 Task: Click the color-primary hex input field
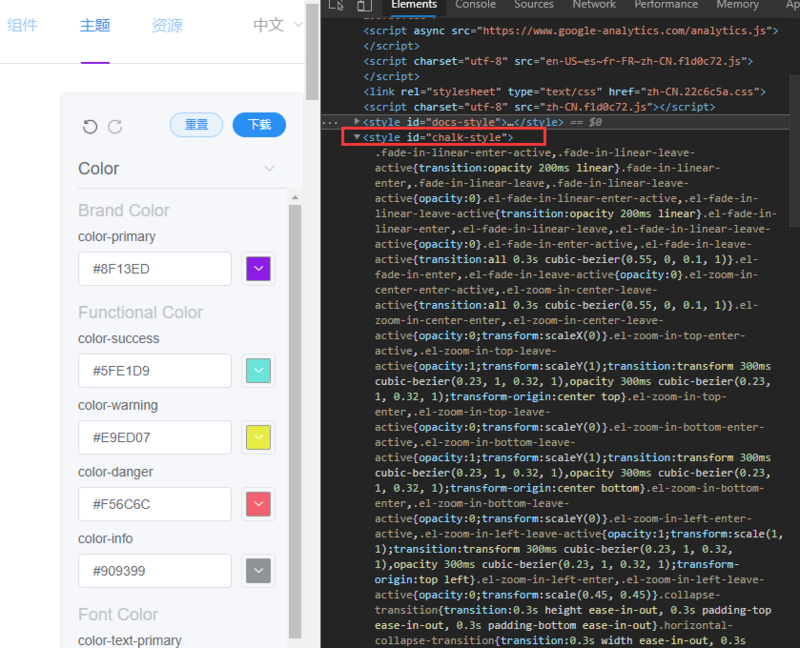click(155, 268)
